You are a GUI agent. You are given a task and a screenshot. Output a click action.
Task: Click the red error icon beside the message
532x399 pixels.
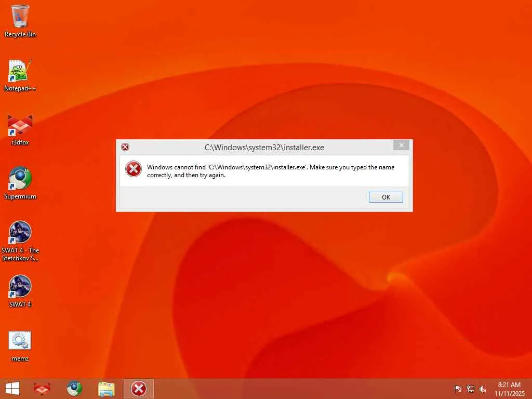pos(134,169)
